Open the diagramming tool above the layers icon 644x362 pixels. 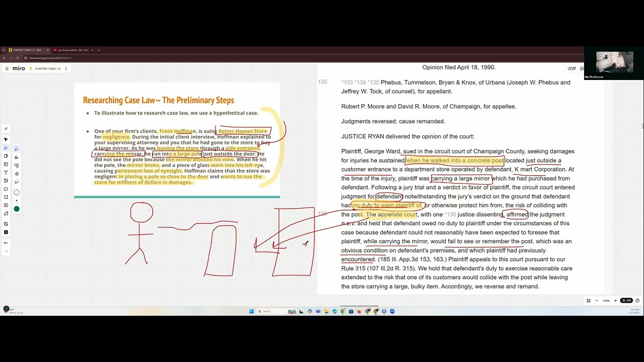(x=6, y=214)
